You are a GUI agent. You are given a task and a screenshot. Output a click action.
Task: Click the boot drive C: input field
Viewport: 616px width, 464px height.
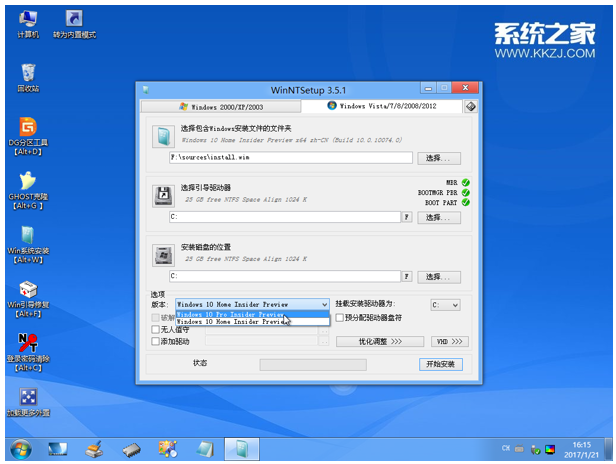coord(285,217)
